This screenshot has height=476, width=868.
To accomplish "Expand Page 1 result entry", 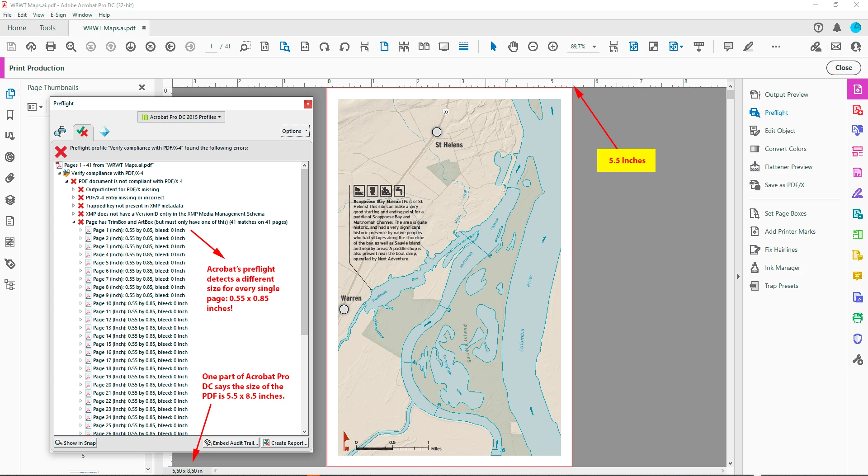I will click(x=81, y=230).
